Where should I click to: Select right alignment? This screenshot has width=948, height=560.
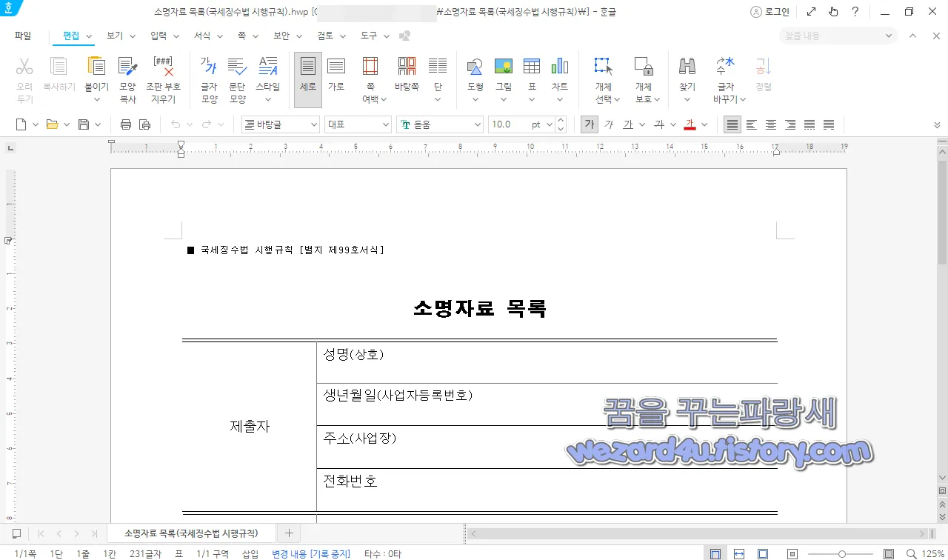790,124
